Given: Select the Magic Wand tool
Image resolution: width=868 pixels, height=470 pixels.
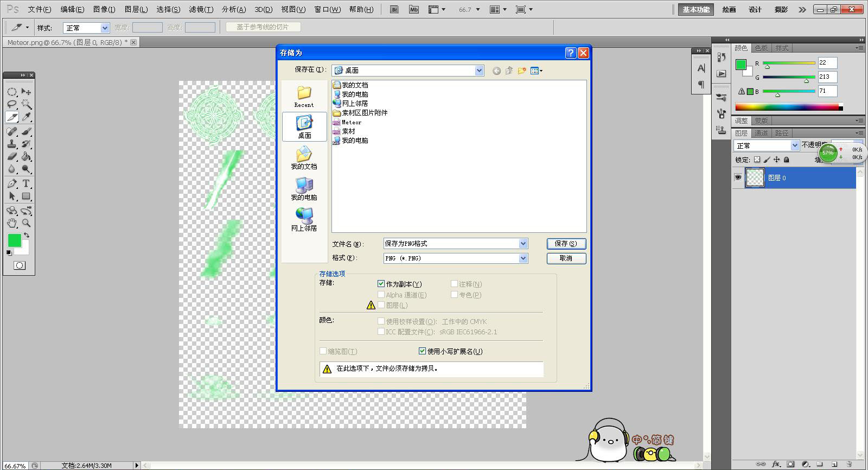Looking at the screenshot, I should click(x=26, y=104).
